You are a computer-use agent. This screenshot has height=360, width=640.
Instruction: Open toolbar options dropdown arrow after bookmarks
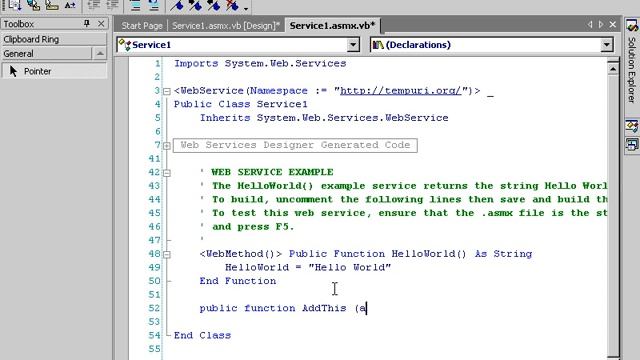246,8
